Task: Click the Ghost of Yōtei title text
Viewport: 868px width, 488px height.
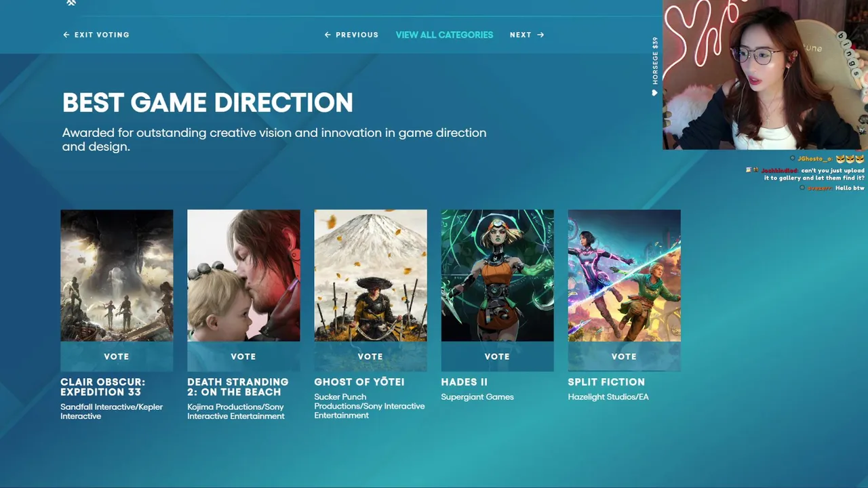Action: point(359,382)
